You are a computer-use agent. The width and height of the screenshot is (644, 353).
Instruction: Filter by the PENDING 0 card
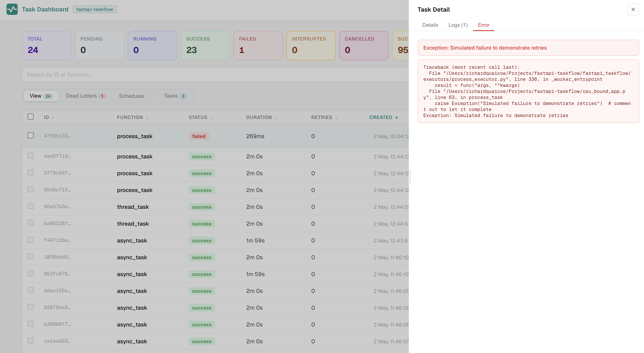(100, 45)
